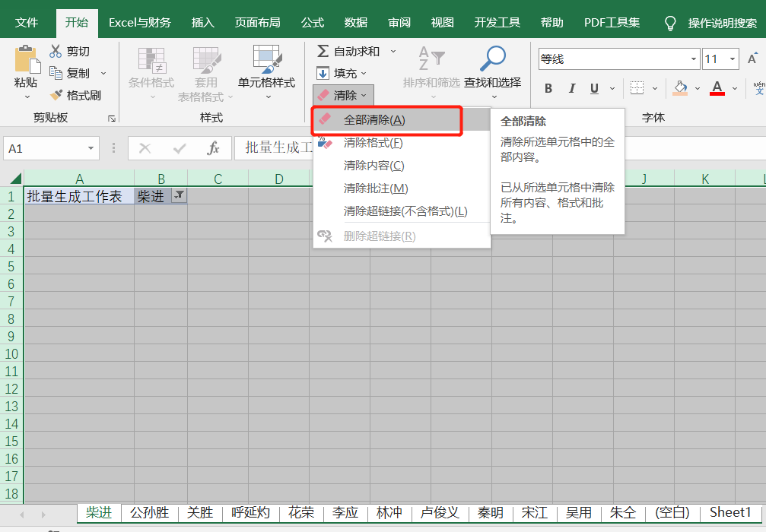Click the Insert Function fx icon

(213, 148)
